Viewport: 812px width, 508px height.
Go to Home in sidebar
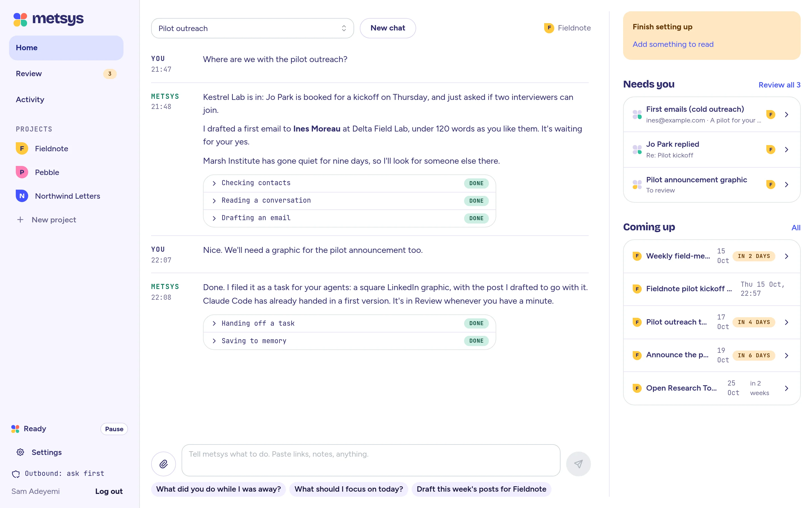tap(66, 48)
